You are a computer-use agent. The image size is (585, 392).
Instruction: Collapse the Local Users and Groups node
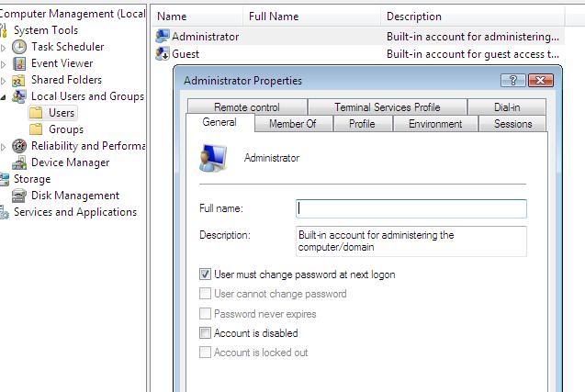(4, 97)
